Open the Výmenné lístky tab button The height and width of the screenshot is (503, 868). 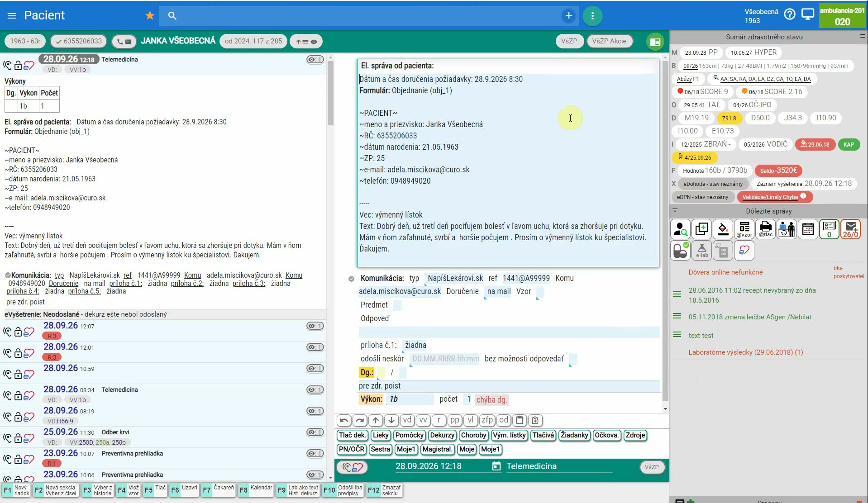509,435
